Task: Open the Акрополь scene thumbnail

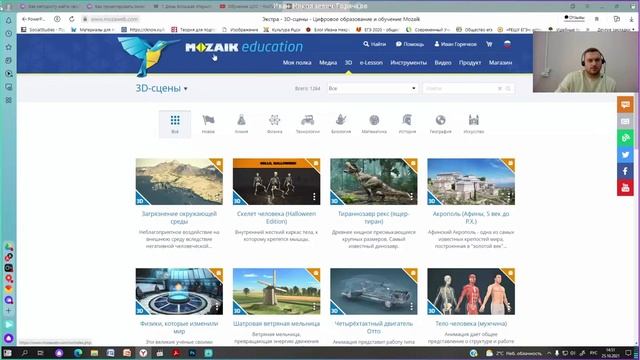Action: [471, 182]
